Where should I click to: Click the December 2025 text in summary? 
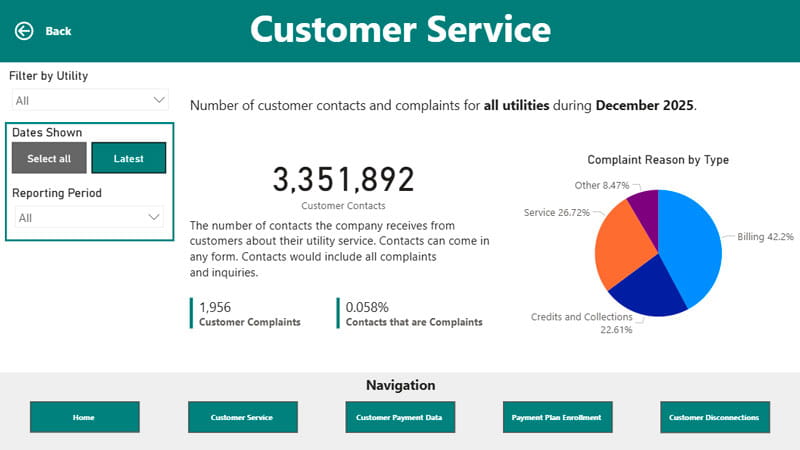pos(644,105)
